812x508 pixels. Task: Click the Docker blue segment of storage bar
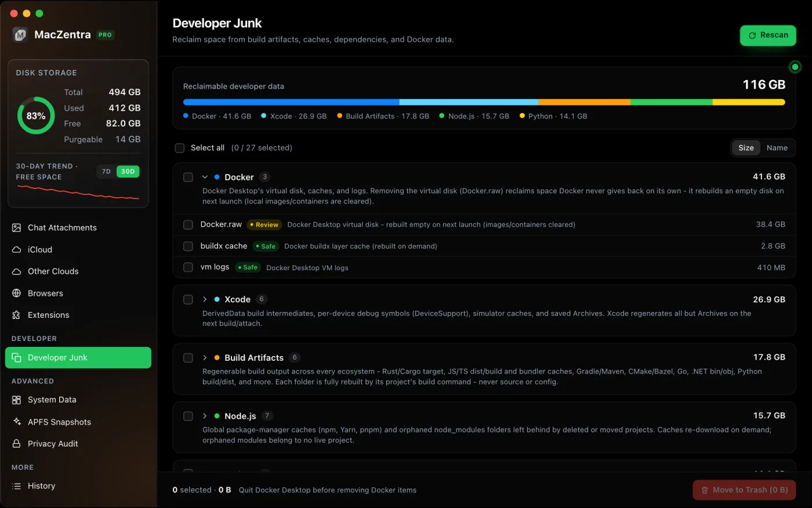(291, 102)
